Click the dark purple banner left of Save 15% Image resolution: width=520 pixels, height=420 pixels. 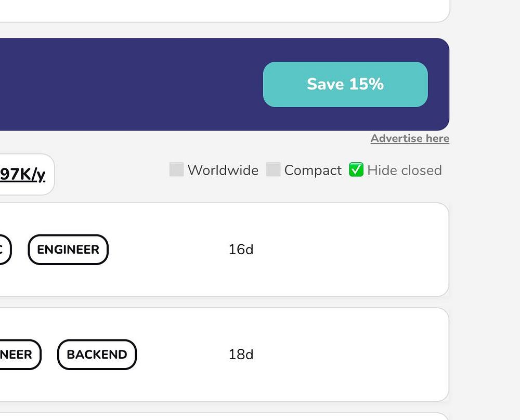130,84
